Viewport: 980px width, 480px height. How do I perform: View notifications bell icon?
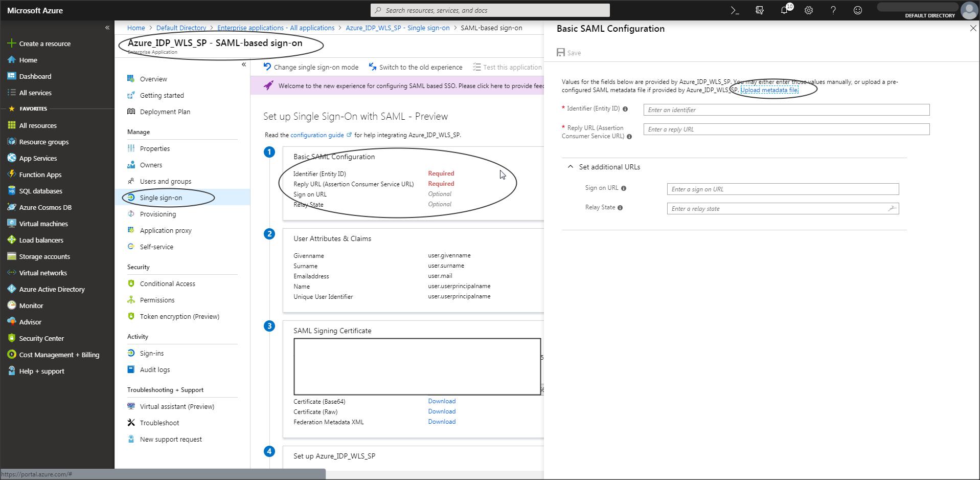tap(784, 10)
